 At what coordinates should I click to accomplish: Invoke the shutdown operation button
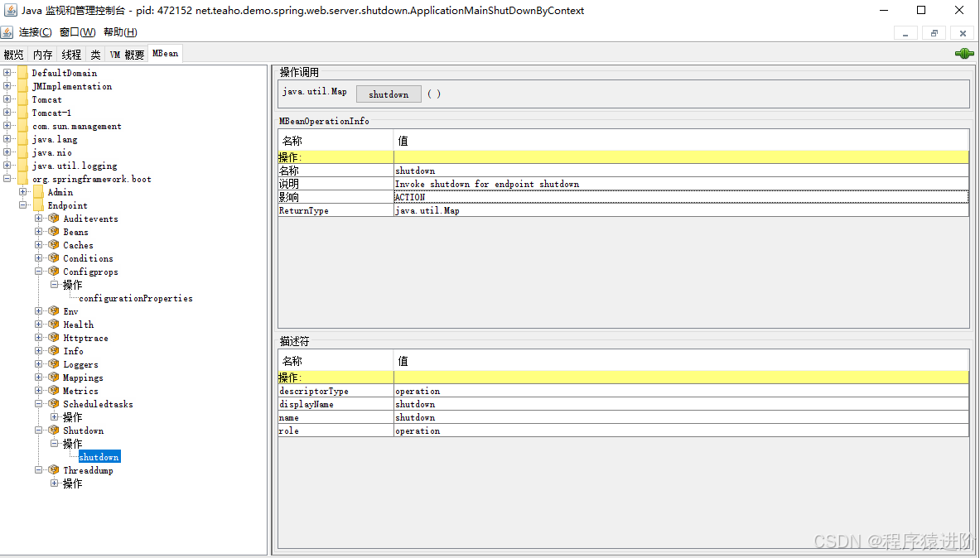click(x=389, y=94)
